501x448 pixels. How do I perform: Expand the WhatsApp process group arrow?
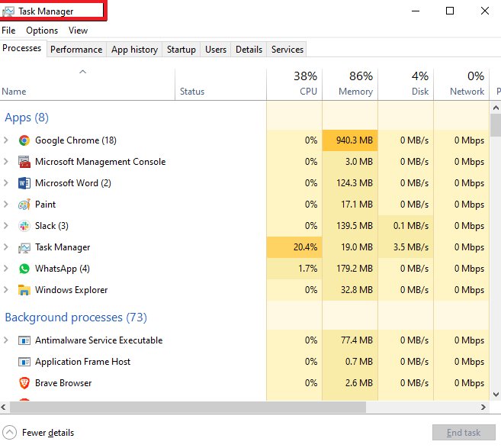(7, 269)
